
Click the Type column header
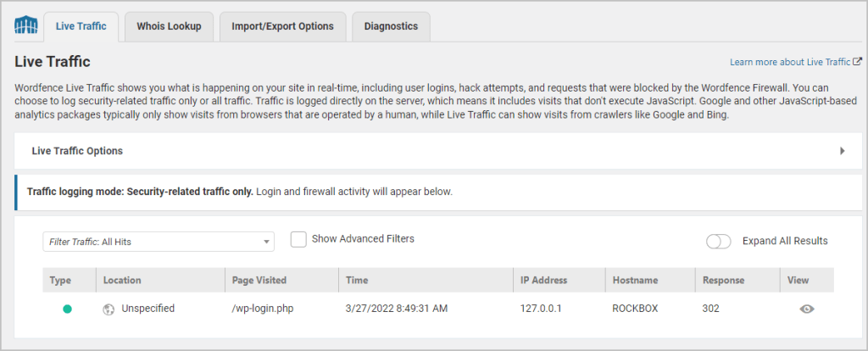70,280
